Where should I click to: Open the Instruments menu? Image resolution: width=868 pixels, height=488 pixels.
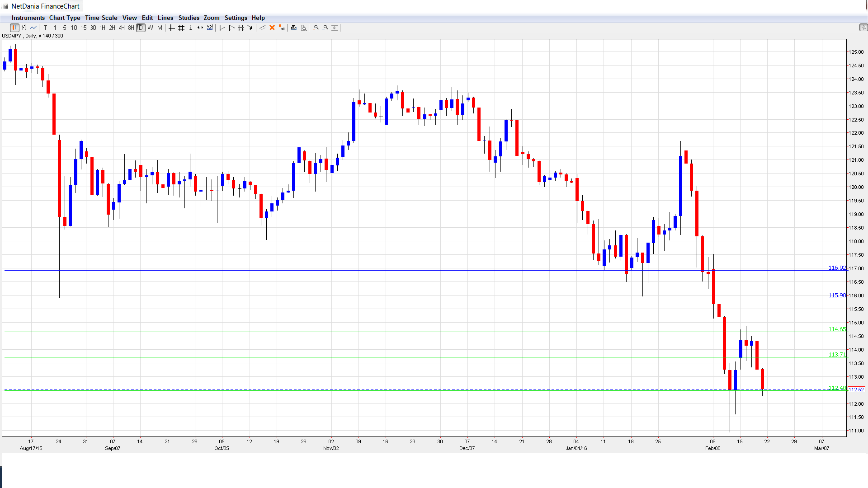(28, 18)
